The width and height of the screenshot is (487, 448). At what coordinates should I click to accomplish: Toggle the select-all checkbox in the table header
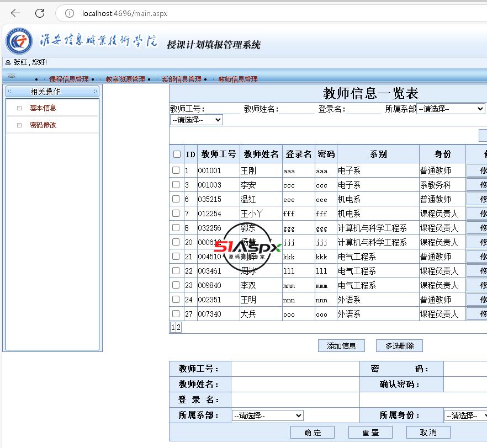177,154
